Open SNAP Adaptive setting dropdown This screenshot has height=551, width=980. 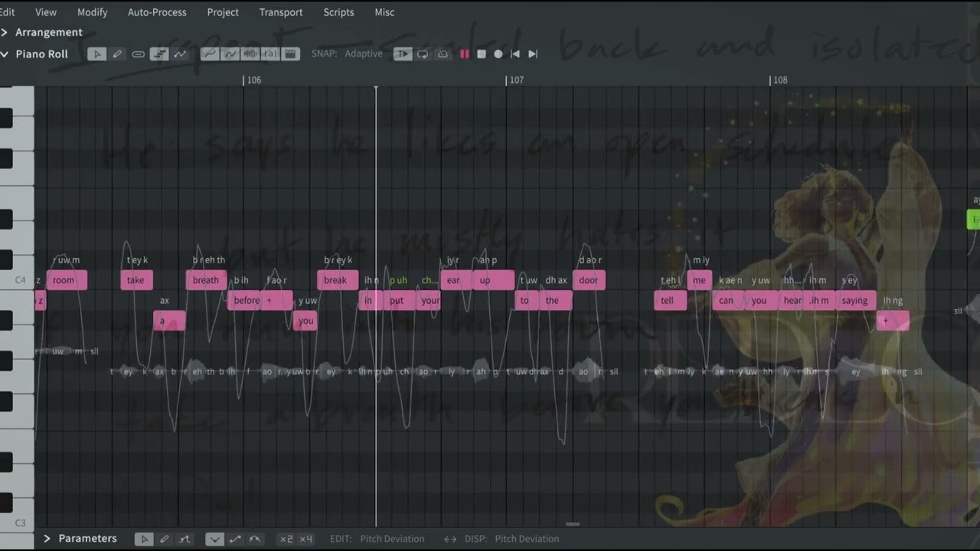[364, 54]
